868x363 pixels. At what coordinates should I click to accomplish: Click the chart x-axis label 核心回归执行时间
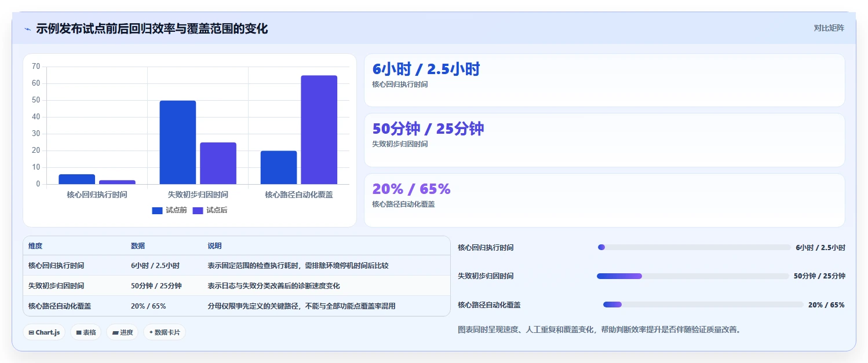[x=97, y=195]
